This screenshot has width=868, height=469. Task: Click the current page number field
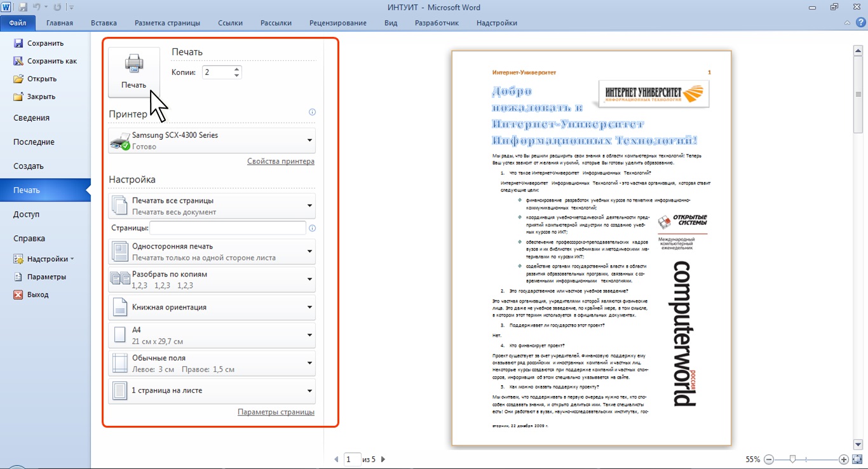click(352, 459)
